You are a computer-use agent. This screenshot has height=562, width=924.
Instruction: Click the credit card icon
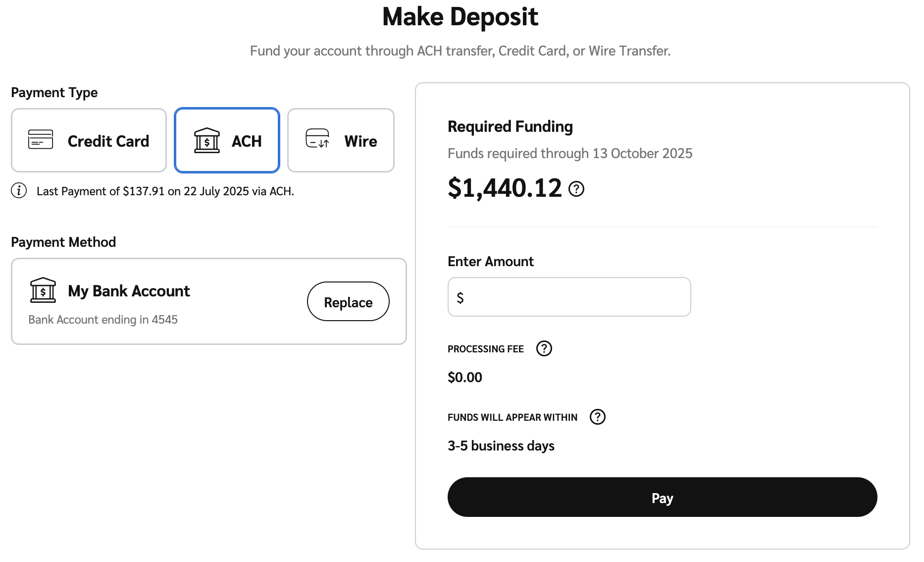click(41, 139)
